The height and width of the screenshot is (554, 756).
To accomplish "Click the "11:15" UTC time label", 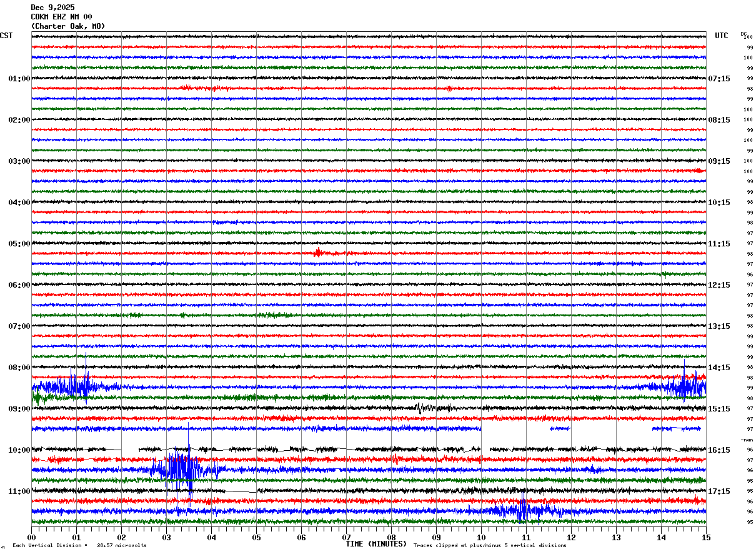I will [x=719, y=244].
